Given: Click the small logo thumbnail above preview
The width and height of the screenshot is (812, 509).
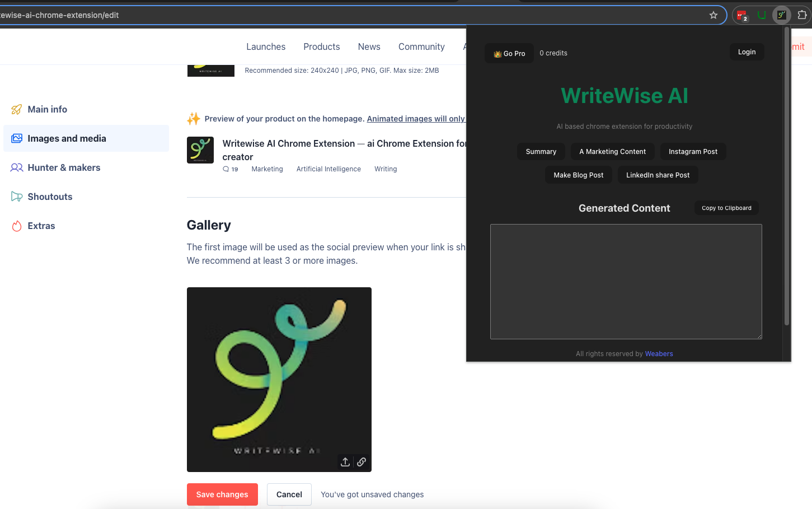Looking at the screenshot, I should point(210,71).
